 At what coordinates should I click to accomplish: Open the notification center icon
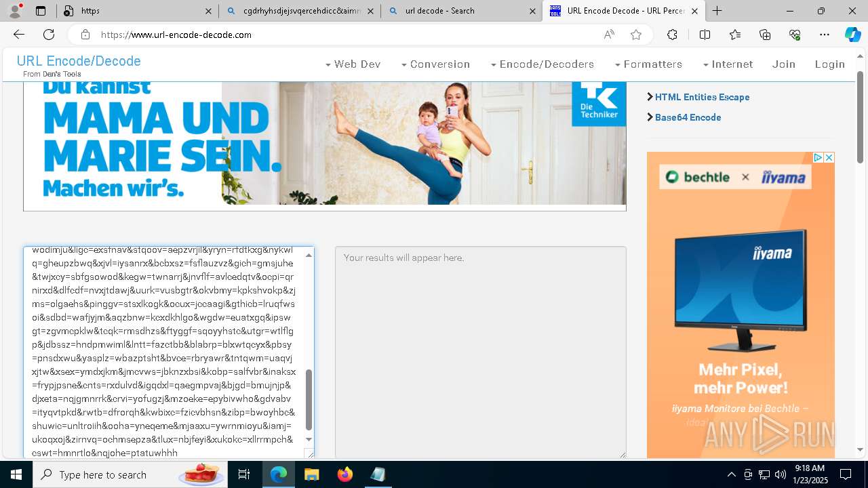tap(846, 474)
